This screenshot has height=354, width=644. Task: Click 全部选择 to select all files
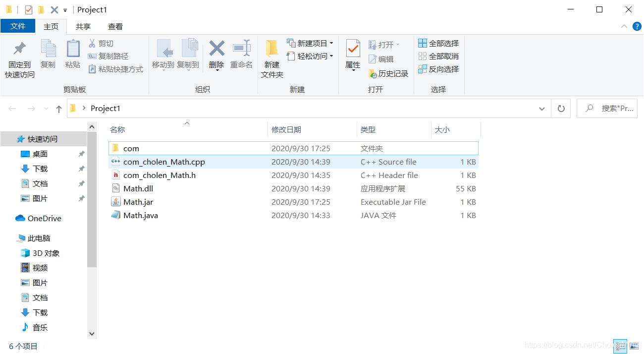(438, 43)
